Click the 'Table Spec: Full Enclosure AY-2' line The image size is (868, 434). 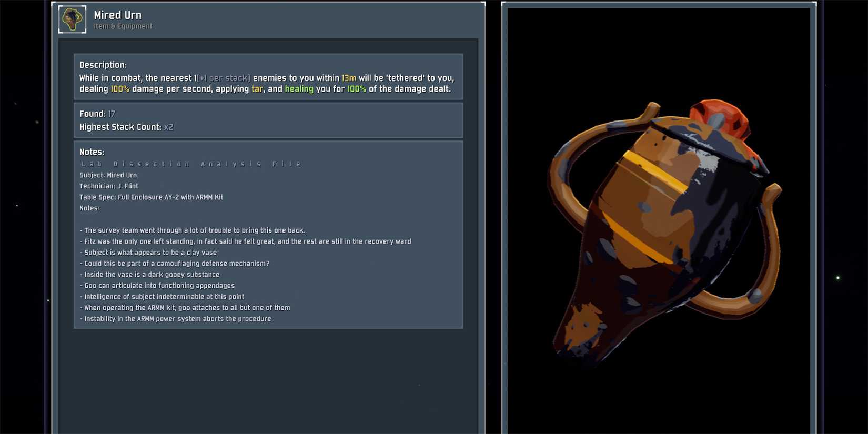151,197
